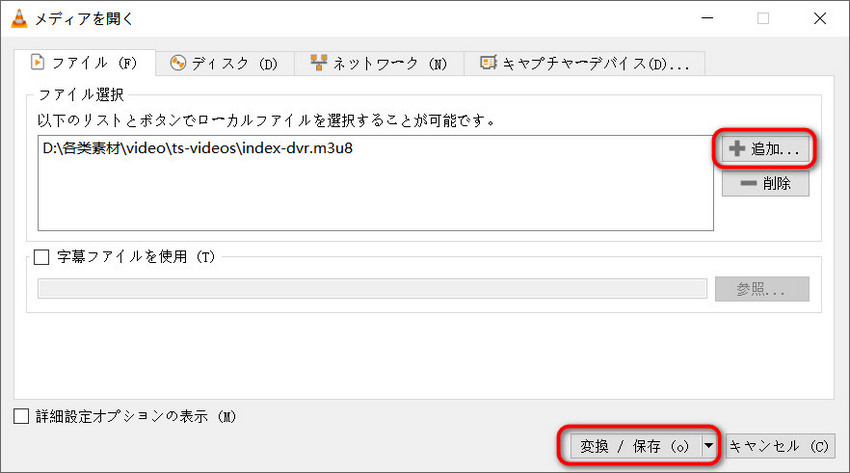Select the index-dvr.m3u8 file entry in list

(x=197, y=148)
